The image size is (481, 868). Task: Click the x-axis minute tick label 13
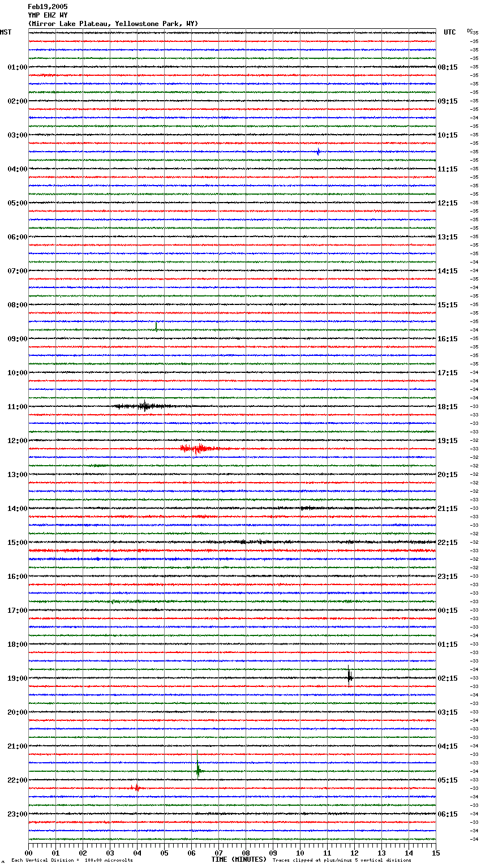(x=381, y=853)
